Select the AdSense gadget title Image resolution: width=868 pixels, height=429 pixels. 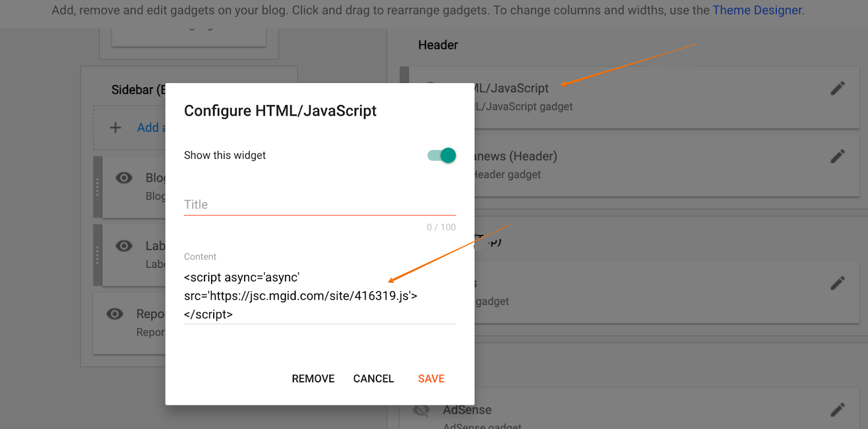(467, 410)
